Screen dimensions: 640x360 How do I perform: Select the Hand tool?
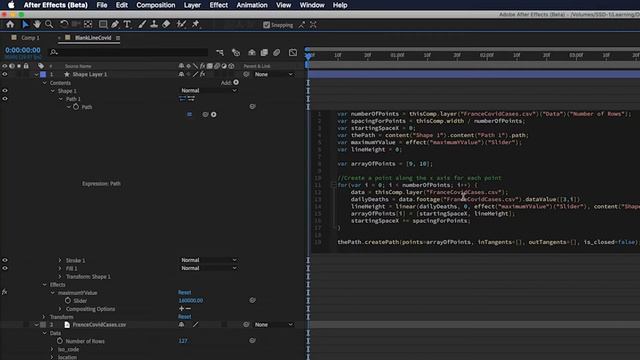coord(37,24)
